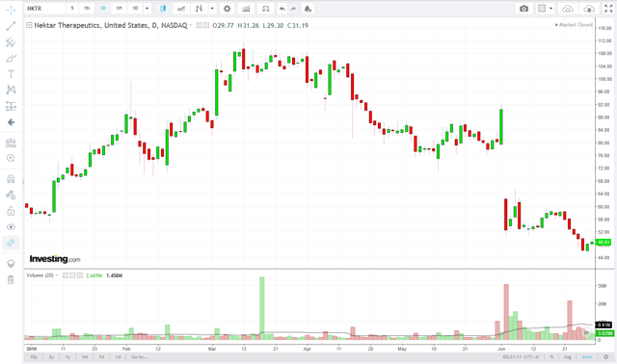The width and height of the screenshot is (617, 364).
Task: Select the long position prediction tool
Action: point(11,106)
